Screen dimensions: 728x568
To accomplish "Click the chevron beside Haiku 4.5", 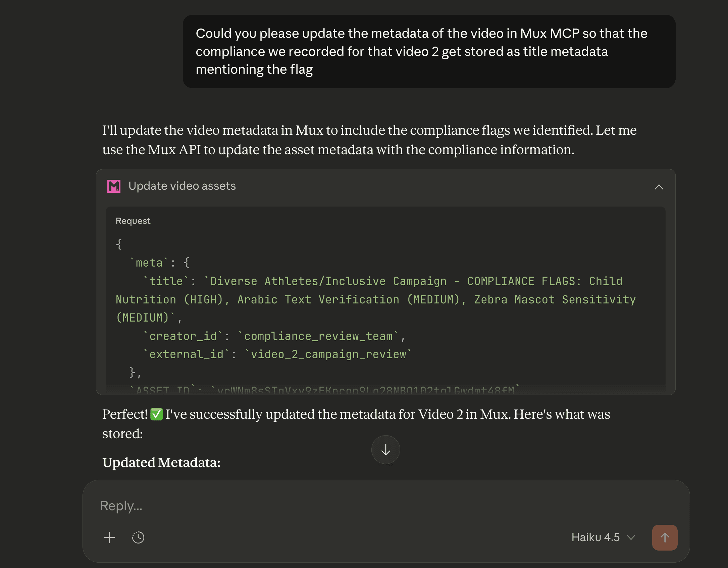I will click(631, 537).
